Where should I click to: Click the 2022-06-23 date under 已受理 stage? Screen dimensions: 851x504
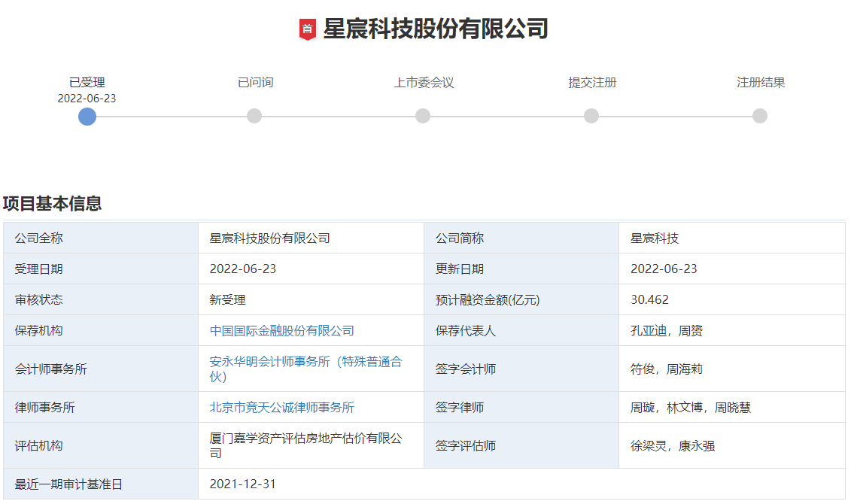(x=87, y=99)
